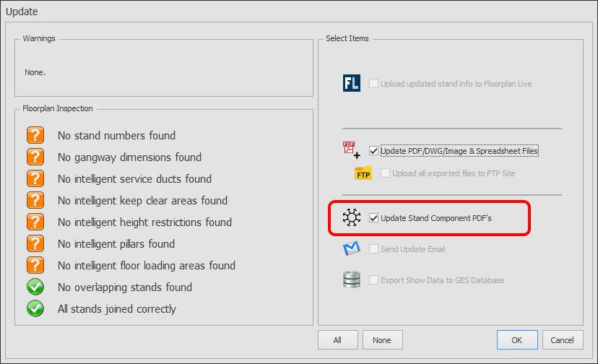This screenshot has width=598, height=364.
Task: Click question icon beside keep clear areas
Action: 35,200
